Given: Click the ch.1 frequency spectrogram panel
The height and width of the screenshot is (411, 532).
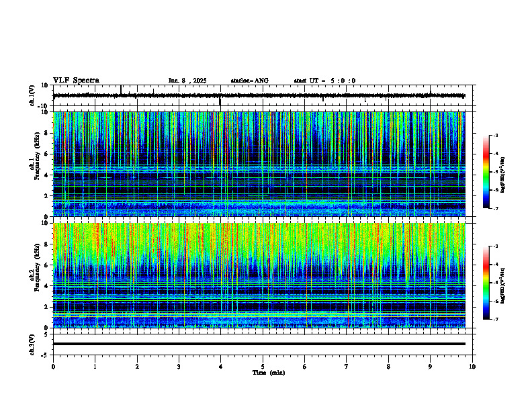Looking at the screenshot, I should pyautogui.click(x=259, y=164).
